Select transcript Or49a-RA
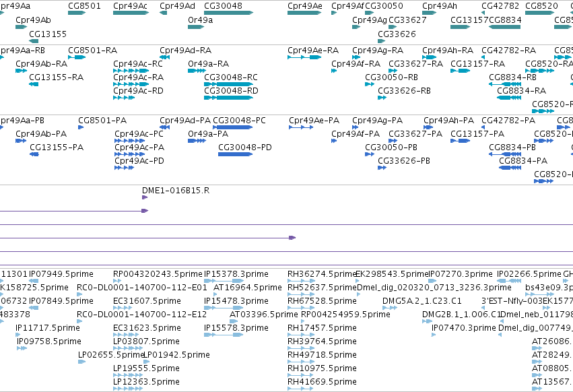573x392 pixels. point(208,64)
